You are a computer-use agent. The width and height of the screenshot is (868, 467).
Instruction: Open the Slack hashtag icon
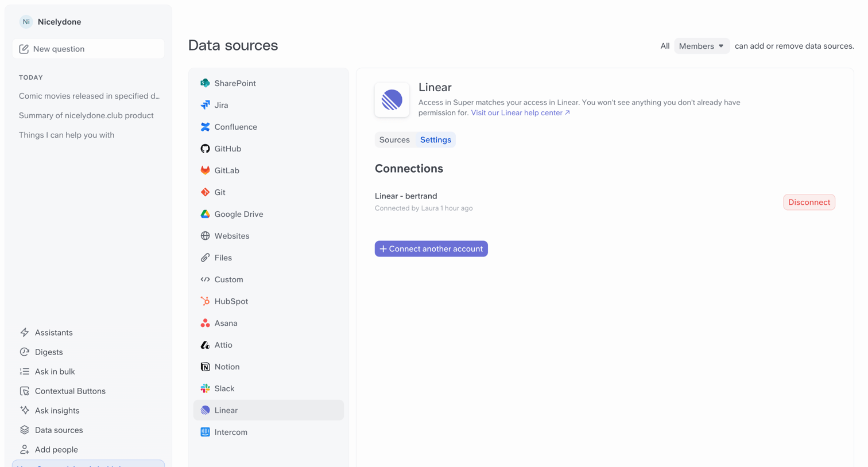[x=205, y=388]
